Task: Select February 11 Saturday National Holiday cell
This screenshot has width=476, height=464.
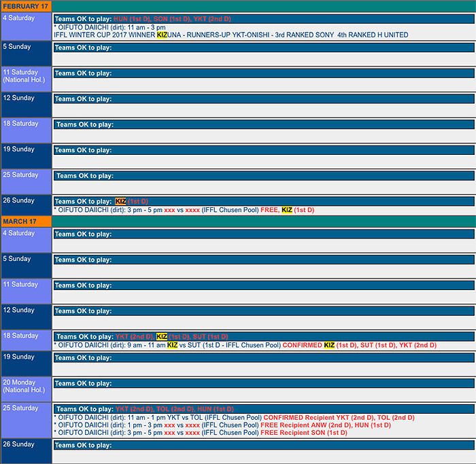Action: coord(26,79)
